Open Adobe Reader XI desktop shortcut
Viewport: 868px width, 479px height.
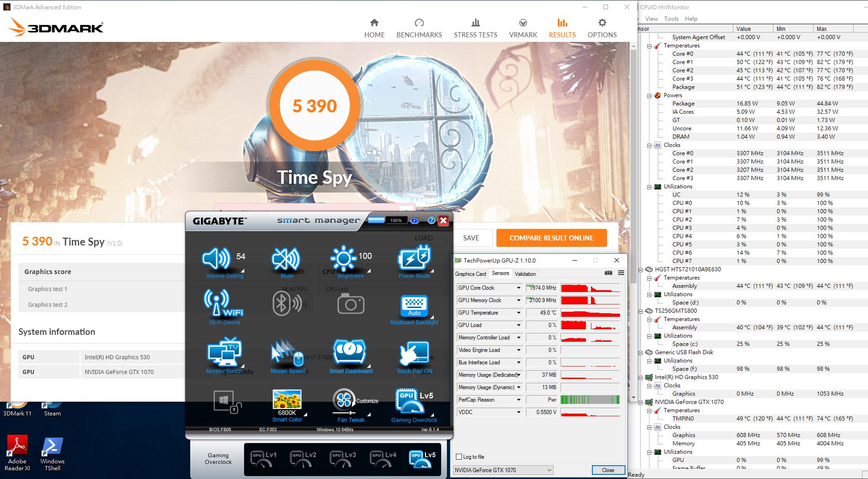(17, 453)
